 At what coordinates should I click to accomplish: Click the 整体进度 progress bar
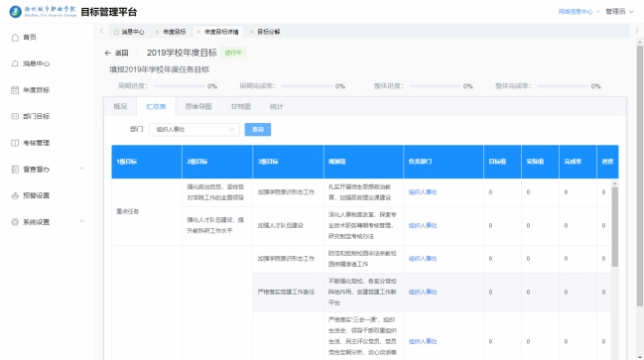[x=435, y=86]
